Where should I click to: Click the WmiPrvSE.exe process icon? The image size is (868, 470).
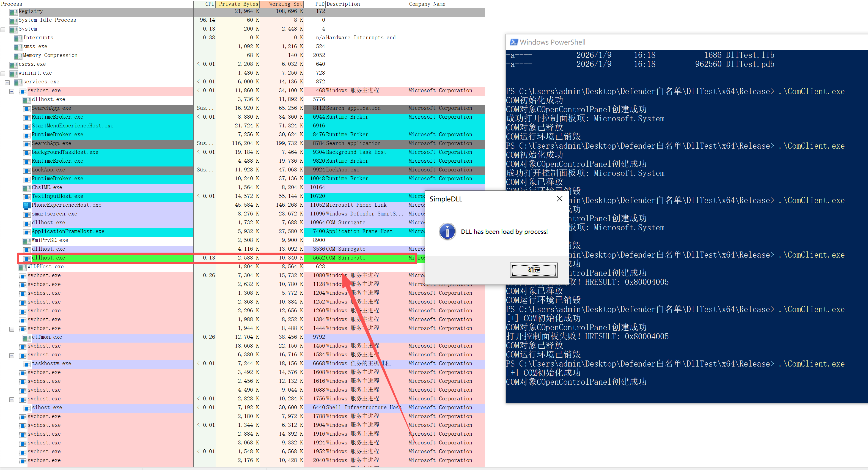[x=27, y=241]
